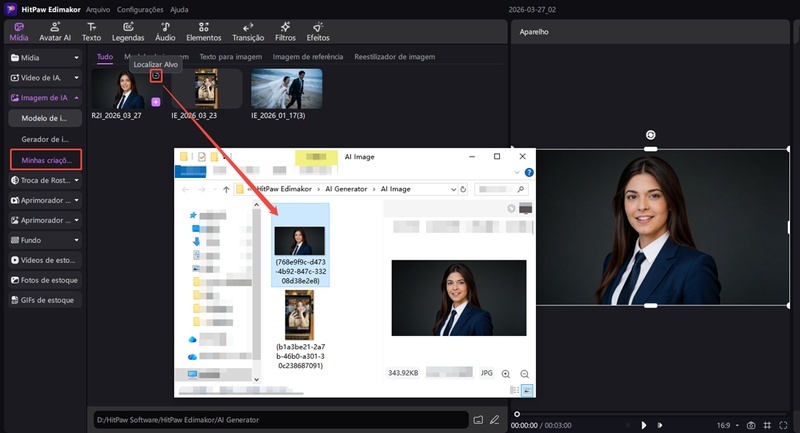Take a snapshot with the camera icon
Image resolution: width=800 pixels, height=433 pixels.
click(x=751, y=425)
